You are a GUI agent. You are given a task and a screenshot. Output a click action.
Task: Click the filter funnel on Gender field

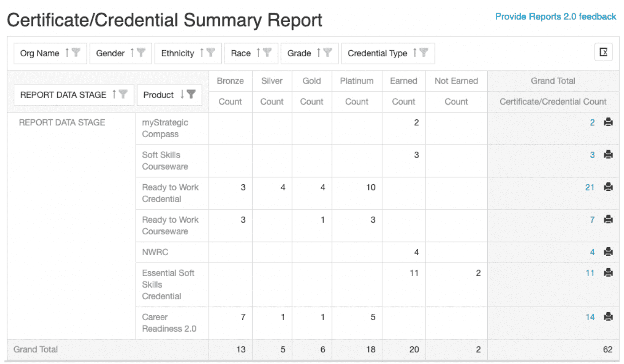tap(141, 53)
